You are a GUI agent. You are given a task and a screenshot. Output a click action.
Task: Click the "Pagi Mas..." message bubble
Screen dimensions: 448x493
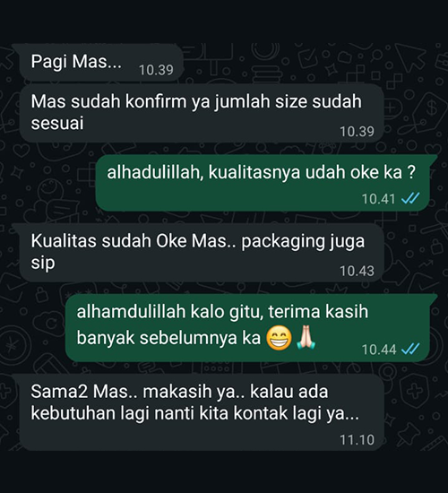(x=101, y=62)
